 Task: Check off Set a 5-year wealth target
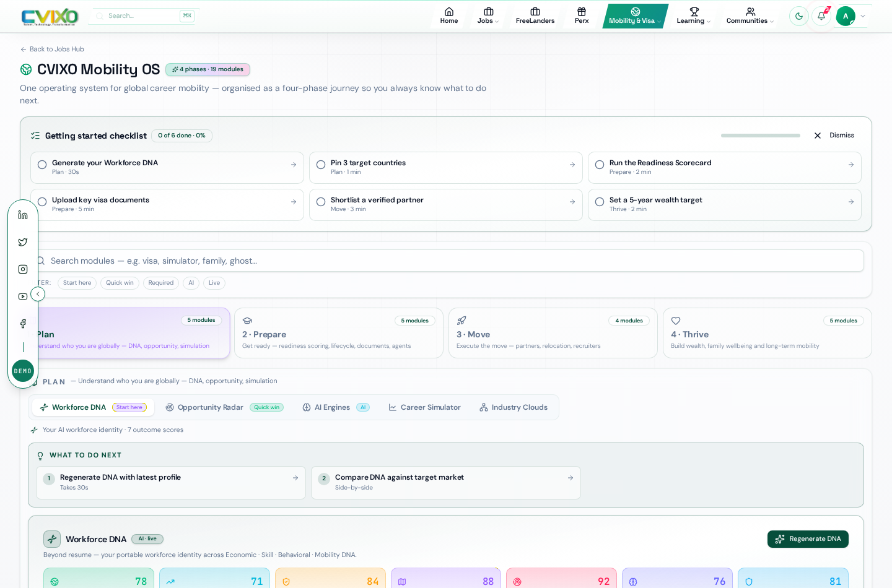[x=600, y=202]
